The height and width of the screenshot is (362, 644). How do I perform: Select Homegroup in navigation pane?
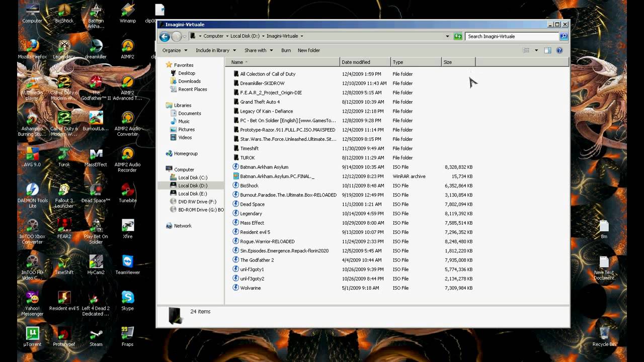(186, 153)
